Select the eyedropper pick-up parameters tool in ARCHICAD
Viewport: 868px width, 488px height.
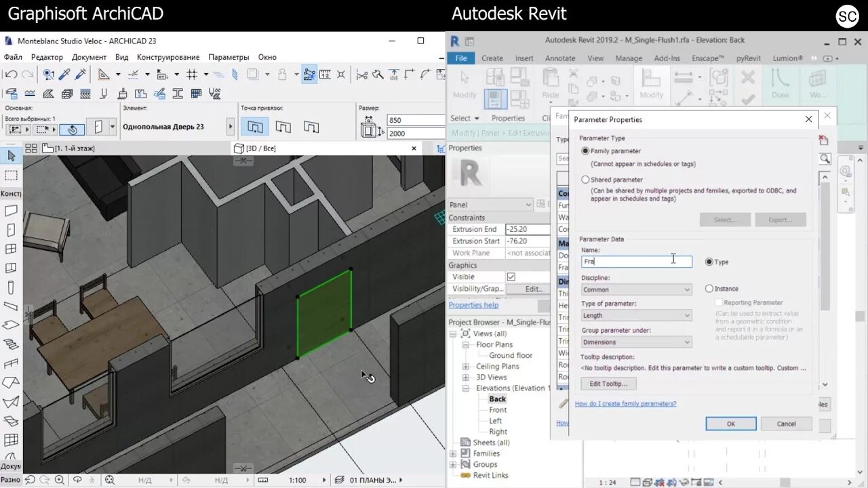click(x=65, y=75)
